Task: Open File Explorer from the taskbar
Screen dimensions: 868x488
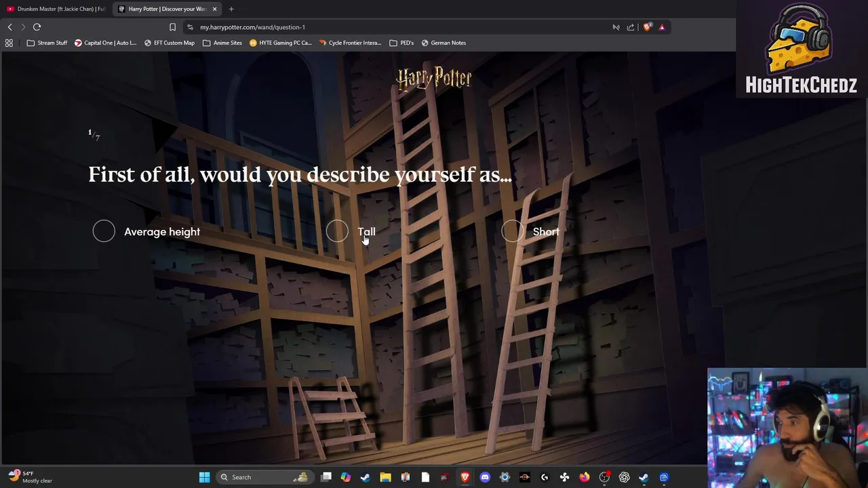Action: [385, 477]
